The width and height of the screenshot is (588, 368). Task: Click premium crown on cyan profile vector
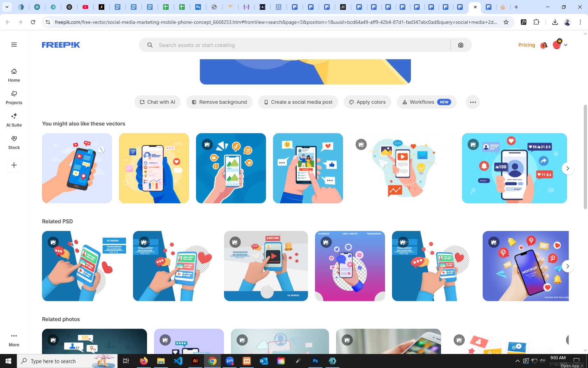click(x=473, y=144)
